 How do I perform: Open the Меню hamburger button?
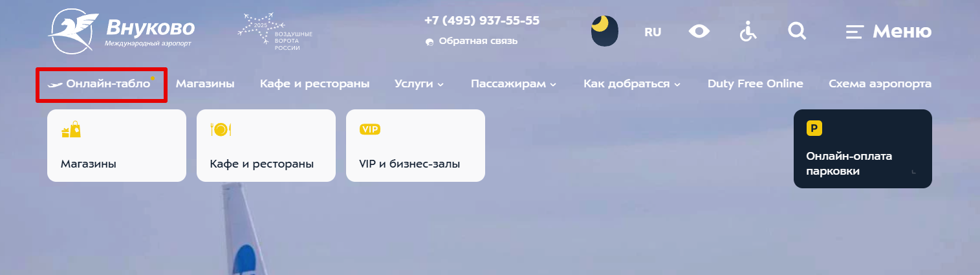pos(889,31)
